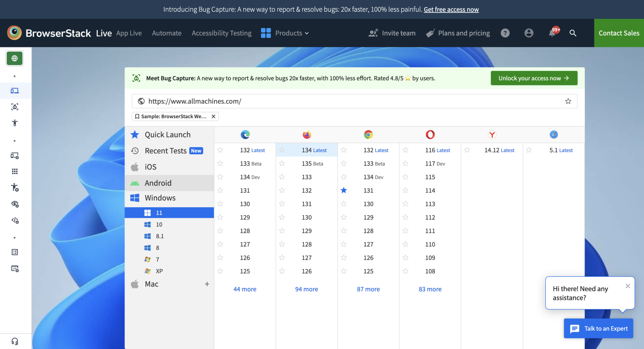Click the search magnifier in the top bar
Image resolution: width=644 pixels, height=349 pixels.
point(573,33)
